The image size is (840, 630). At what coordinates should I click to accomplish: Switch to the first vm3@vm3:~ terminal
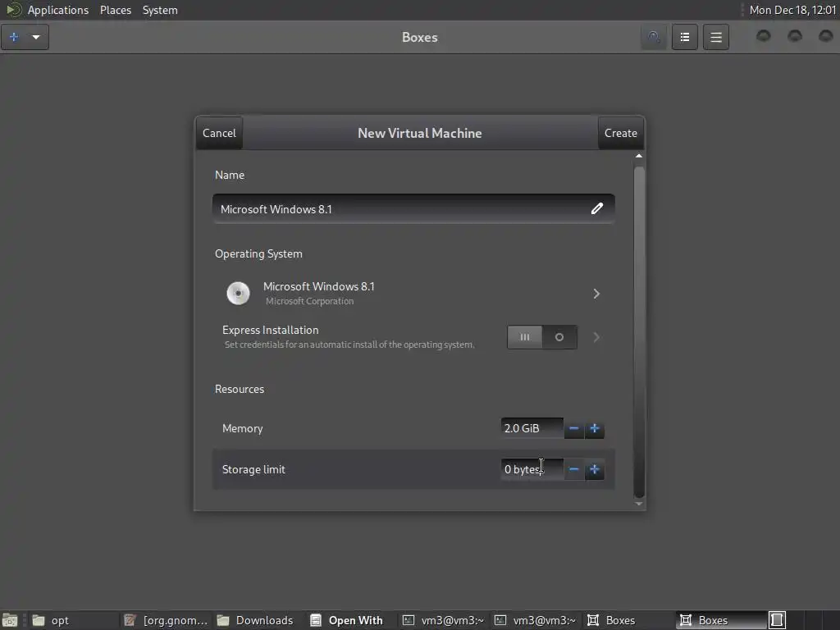[443, 620]
